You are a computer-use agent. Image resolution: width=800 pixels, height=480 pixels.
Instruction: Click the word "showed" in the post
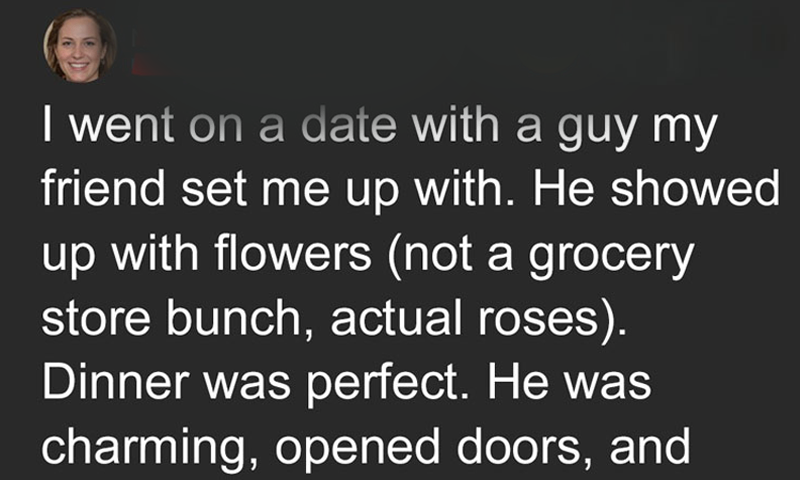(695, 188)
